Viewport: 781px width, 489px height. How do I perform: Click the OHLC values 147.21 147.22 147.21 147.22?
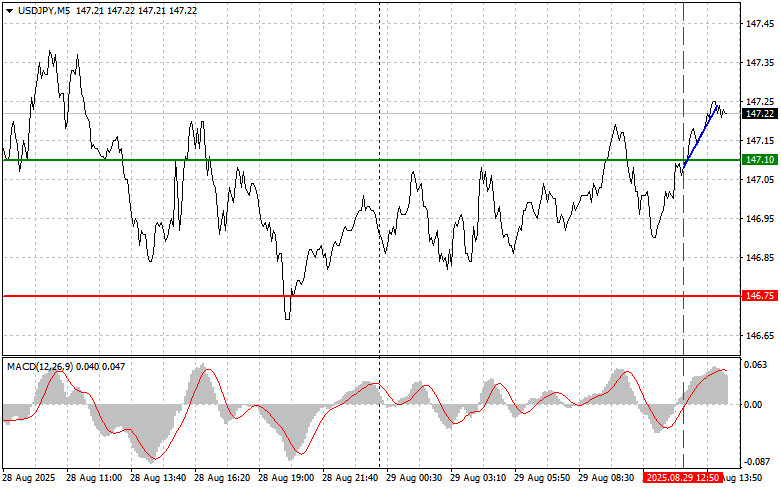click(x=136, y=10)
